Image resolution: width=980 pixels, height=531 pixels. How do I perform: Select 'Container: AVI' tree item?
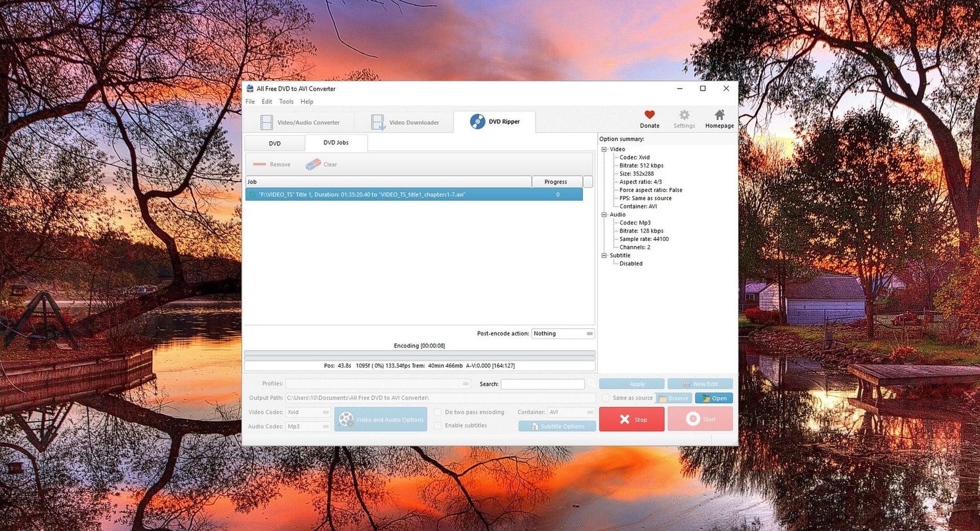638,206
